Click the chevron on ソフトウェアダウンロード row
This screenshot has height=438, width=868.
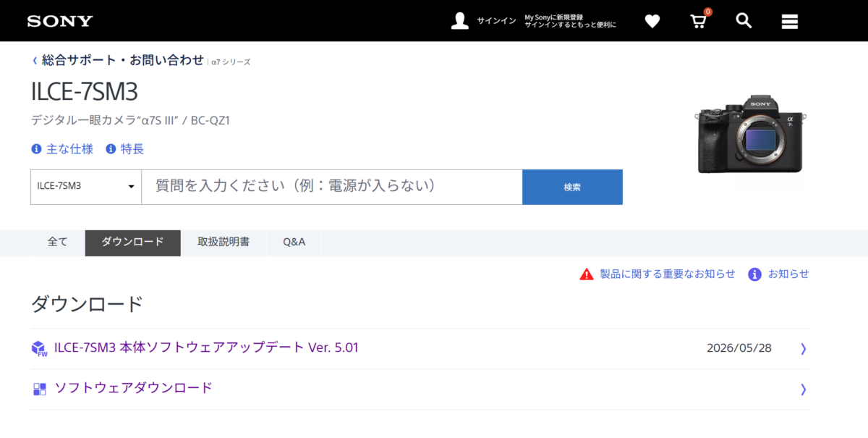tap(803, 389)
